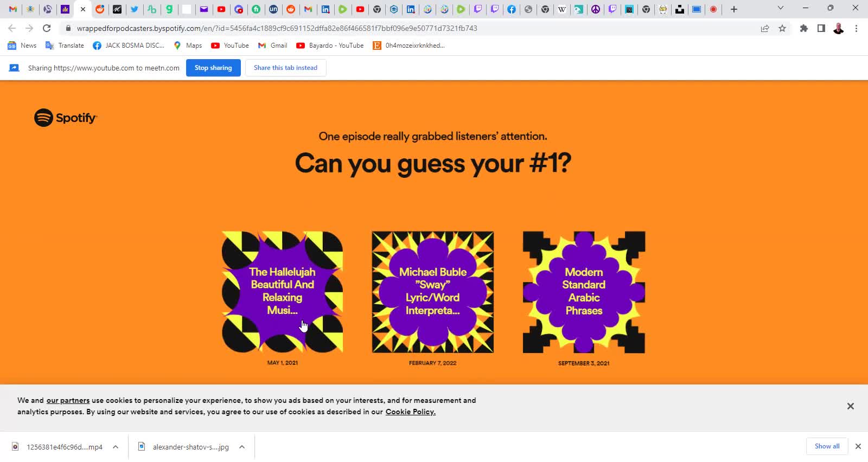This screenshot has height=462, width=868.
Task: Switch to the Twitter tab
Action: click(x=135, y=9)
